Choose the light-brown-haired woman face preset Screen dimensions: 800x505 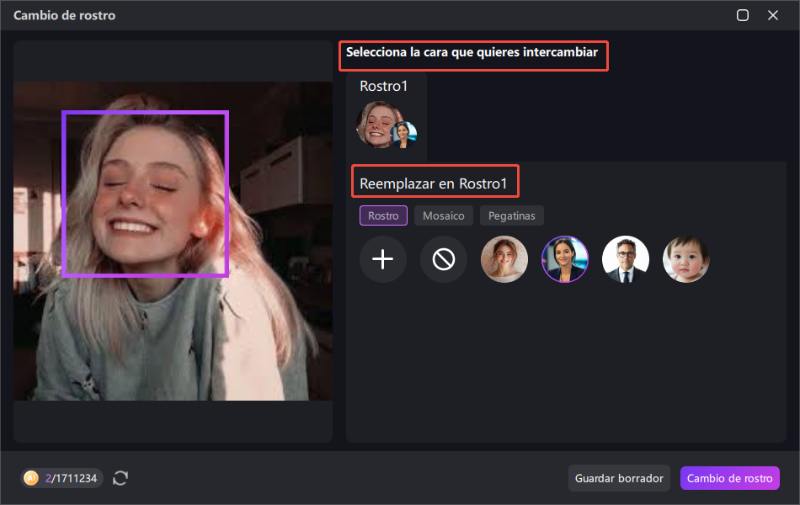(504, 260)
